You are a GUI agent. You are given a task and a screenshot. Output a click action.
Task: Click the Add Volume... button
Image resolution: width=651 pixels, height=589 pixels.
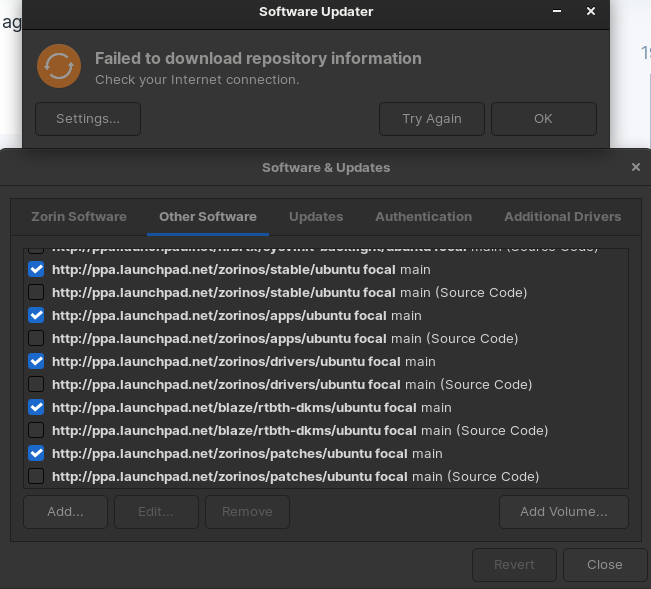click(x=564, y=512)
